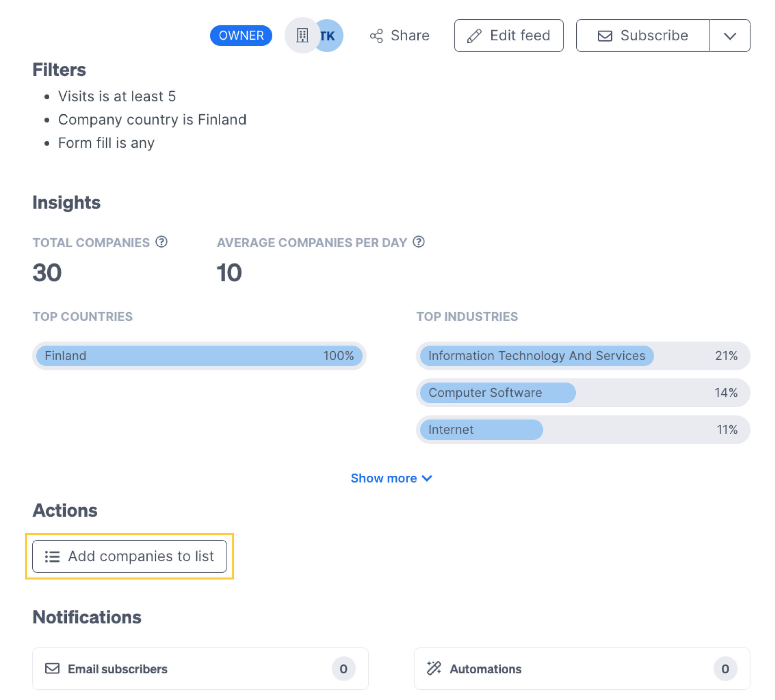Select the Information Technology And Services bar
This screenshot has width=775, height=700.
[536, 356]
